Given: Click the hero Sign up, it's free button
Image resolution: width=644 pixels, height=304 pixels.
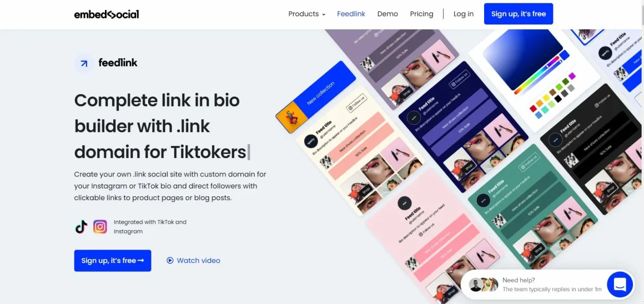Looking at the screenshot, I should tap(113, 261).
